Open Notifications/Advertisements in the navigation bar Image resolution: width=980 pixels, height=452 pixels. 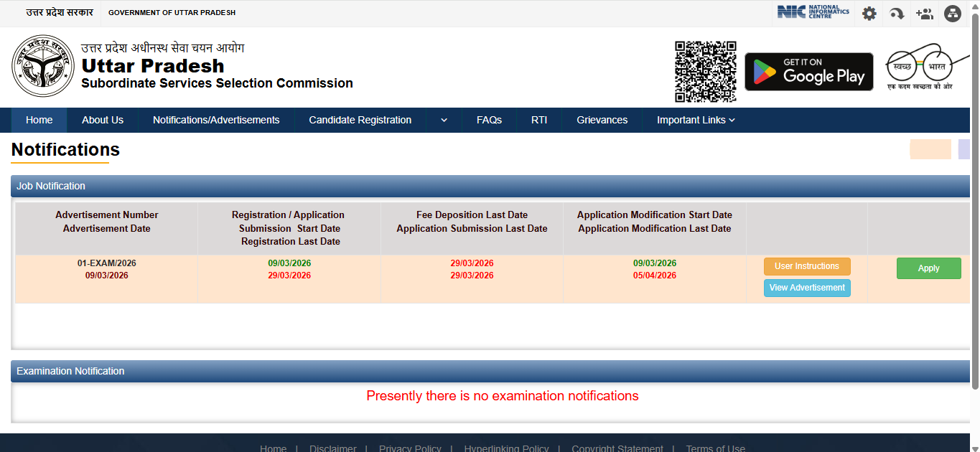(x=216, y=121)
